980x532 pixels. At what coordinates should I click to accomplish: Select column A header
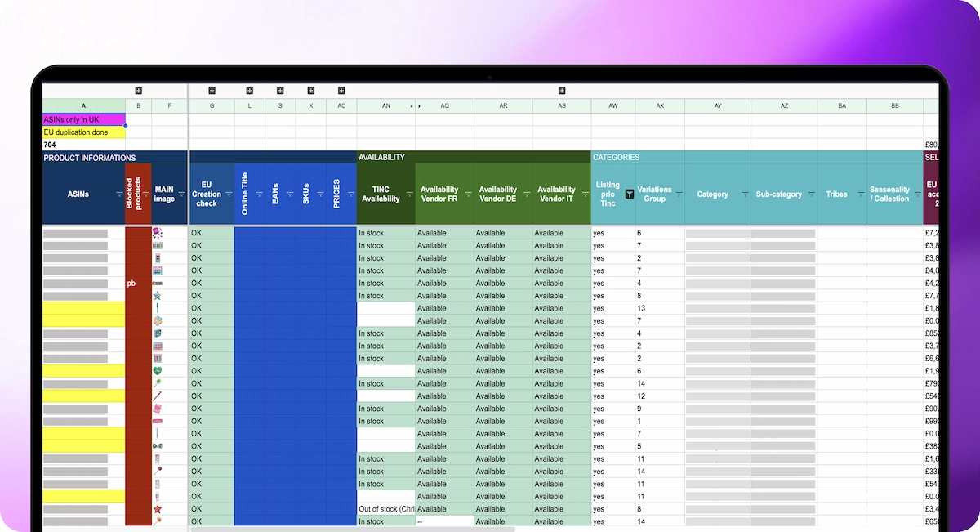point(83,106)
